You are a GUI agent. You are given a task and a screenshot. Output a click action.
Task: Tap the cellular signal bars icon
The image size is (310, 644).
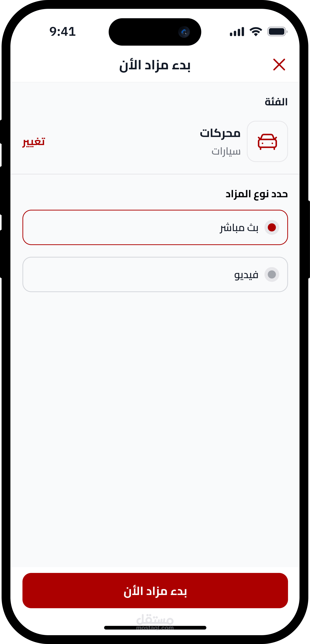pos(237,32)
